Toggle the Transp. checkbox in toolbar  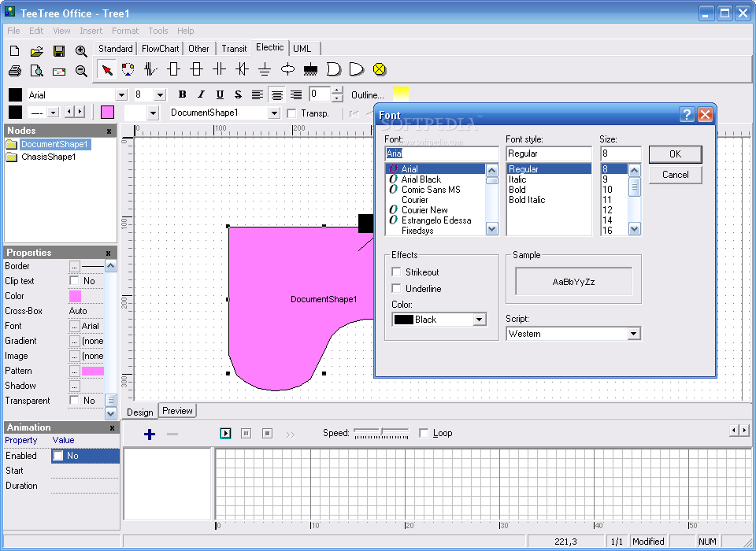(x=291, y=113)
